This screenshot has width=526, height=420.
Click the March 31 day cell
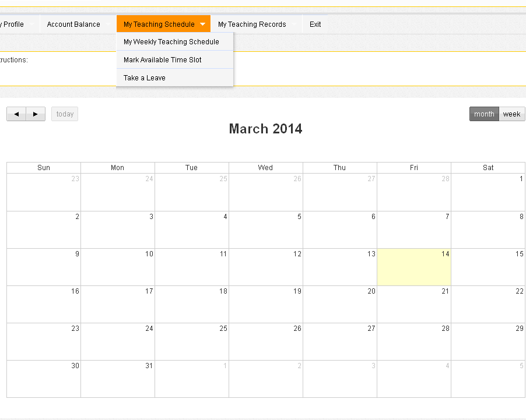click(118, 379)
